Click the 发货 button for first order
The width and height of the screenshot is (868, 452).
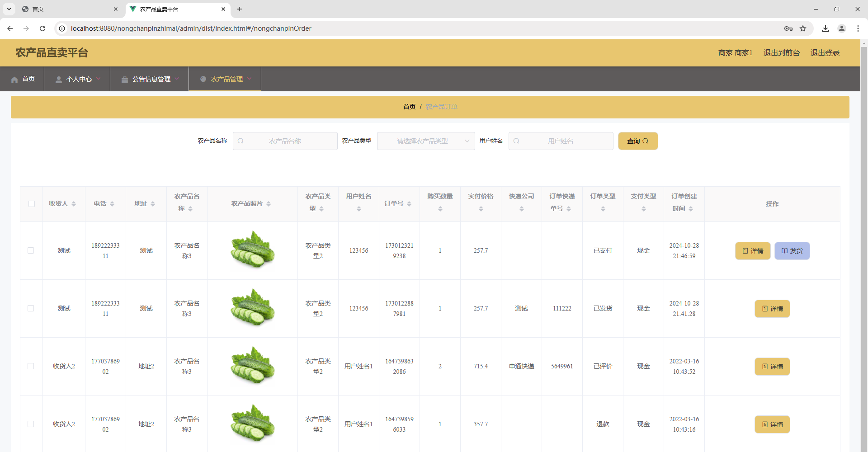point(792,251)
